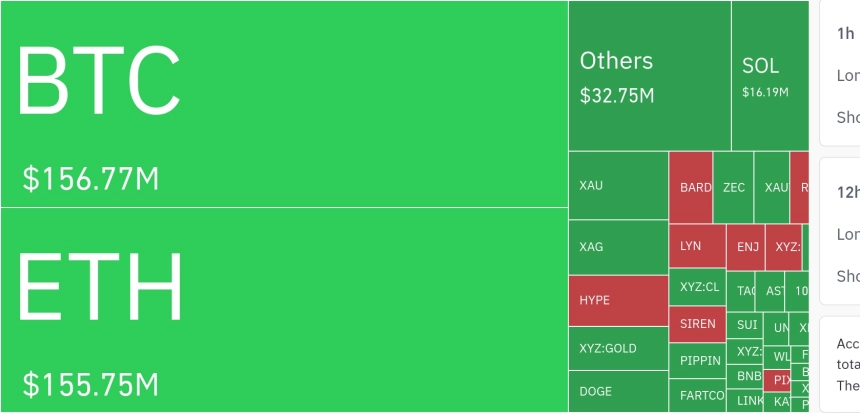Choose the PIPPIN tile
Screen dimensions: 860x413
(697, 360)
